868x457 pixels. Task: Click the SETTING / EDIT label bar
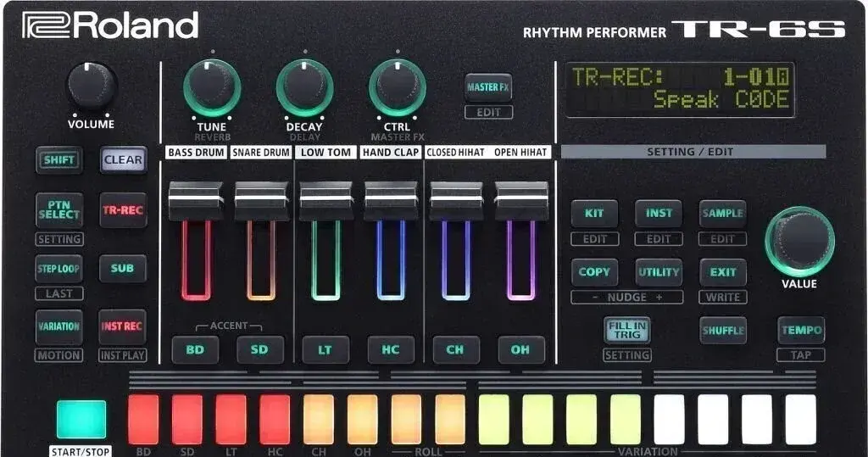(693, 152)
